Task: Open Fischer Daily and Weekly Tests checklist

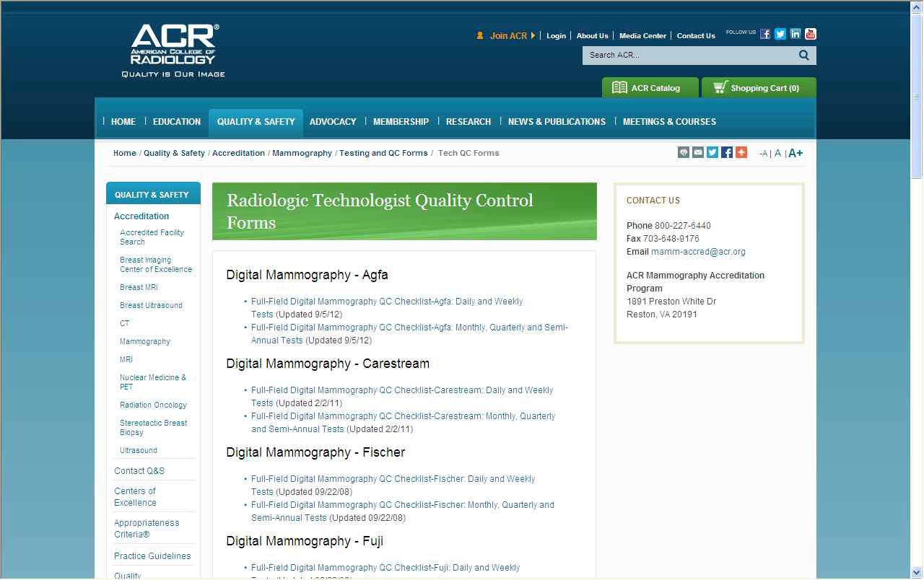Action: pyautogui.click(x=393, y=485)
